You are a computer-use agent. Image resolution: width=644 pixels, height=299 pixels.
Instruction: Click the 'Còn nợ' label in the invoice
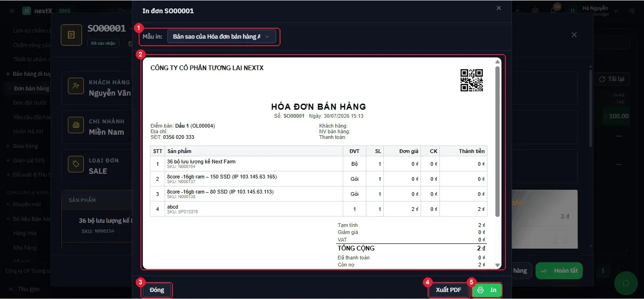coord(346,265)
